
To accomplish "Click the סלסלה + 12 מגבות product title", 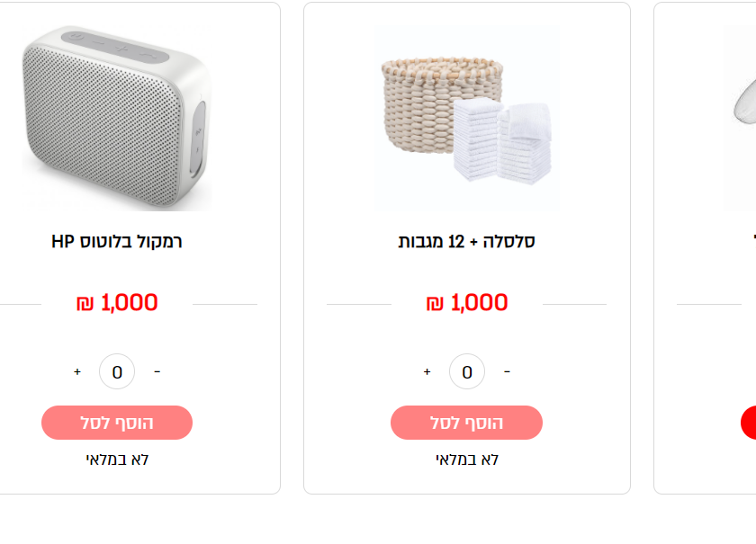I will [464, 241].
